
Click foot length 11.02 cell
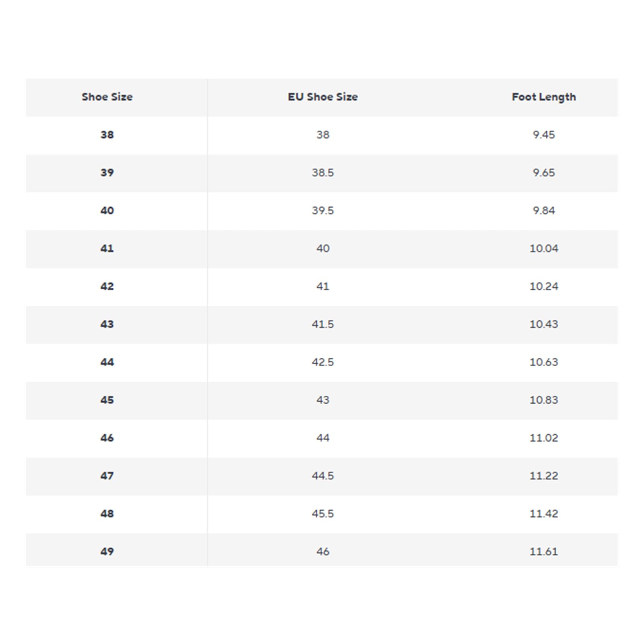tap(544, 438)
